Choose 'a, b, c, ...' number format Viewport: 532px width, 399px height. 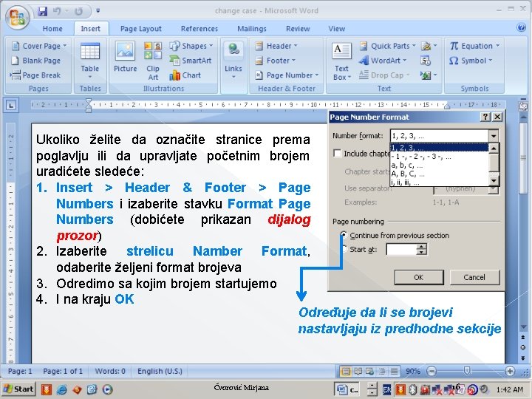(439, 166)
